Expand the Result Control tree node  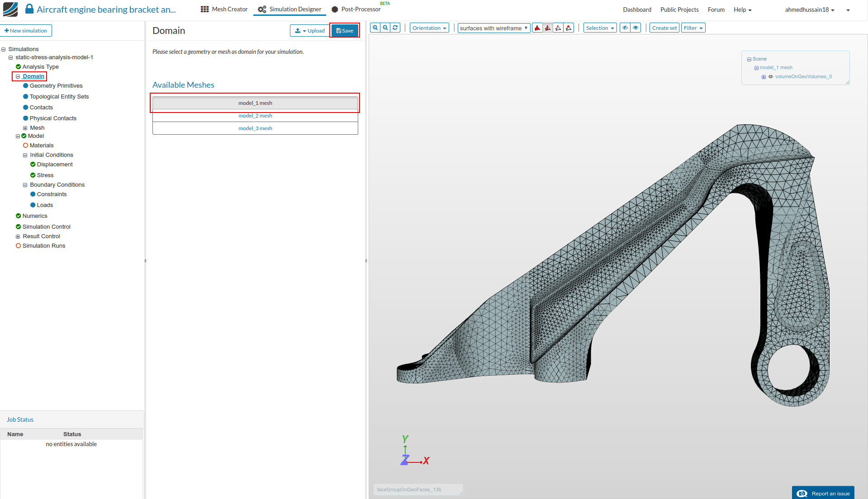tap(18, 236)
